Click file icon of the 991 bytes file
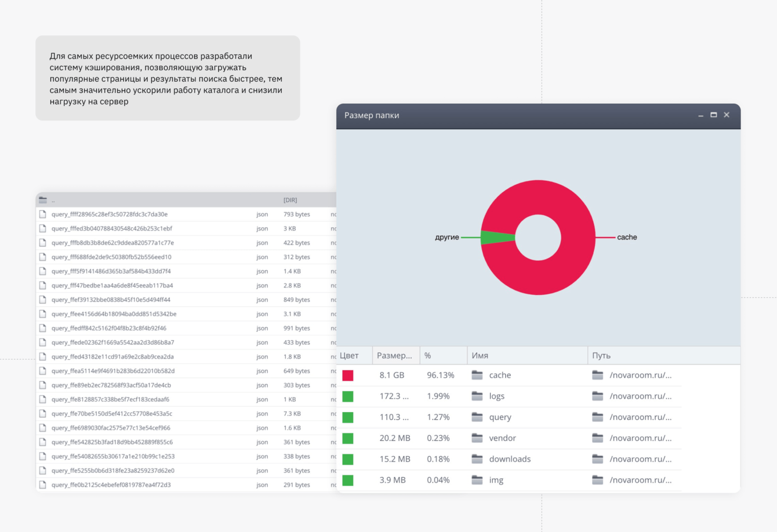Image resolution: width=777 pixels, height=532 pixels. pos(42,328)
